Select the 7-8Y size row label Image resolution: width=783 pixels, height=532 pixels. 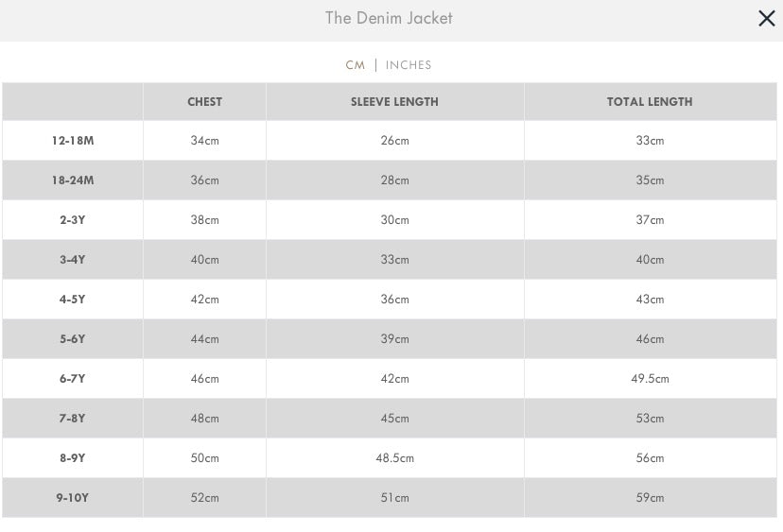tap(73, 419)
